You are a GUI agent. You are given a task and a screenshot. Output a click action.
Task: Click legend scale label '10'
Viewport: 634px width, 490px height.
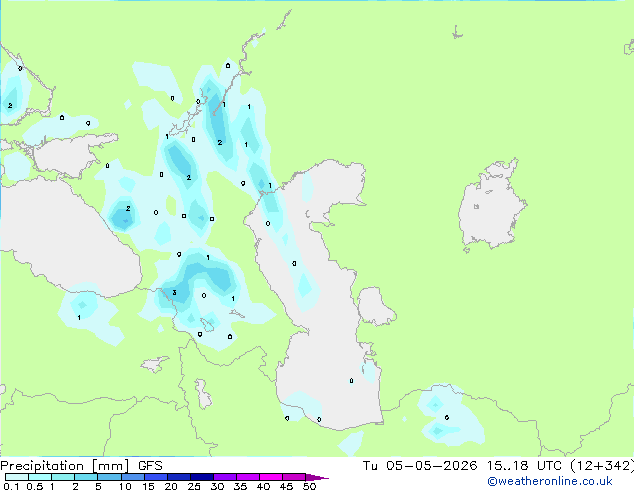[x=125, y=486]
